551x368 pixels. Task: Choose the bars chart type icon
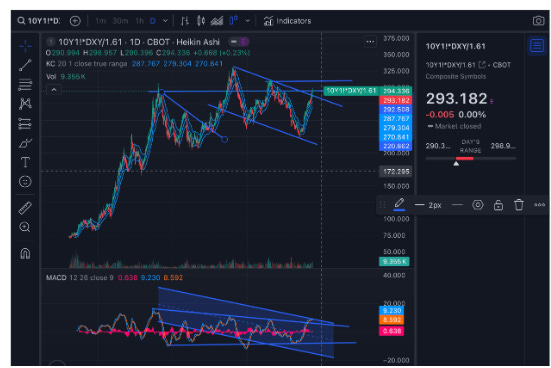[185, 21]
